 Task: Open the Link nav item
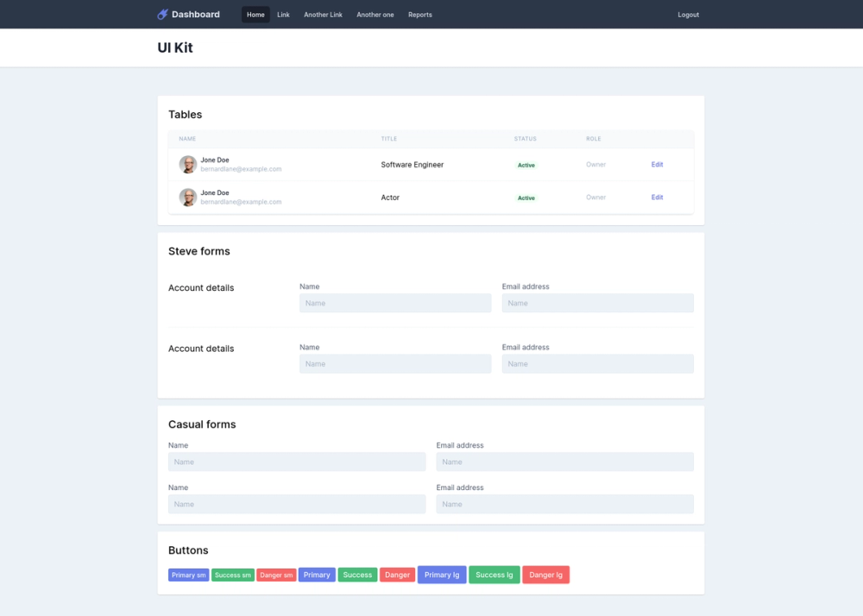pos(283,15)
